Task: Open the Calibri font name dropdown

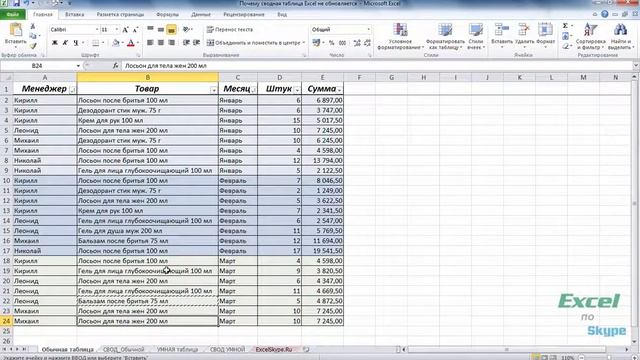Action: click(x=97, y=29)
